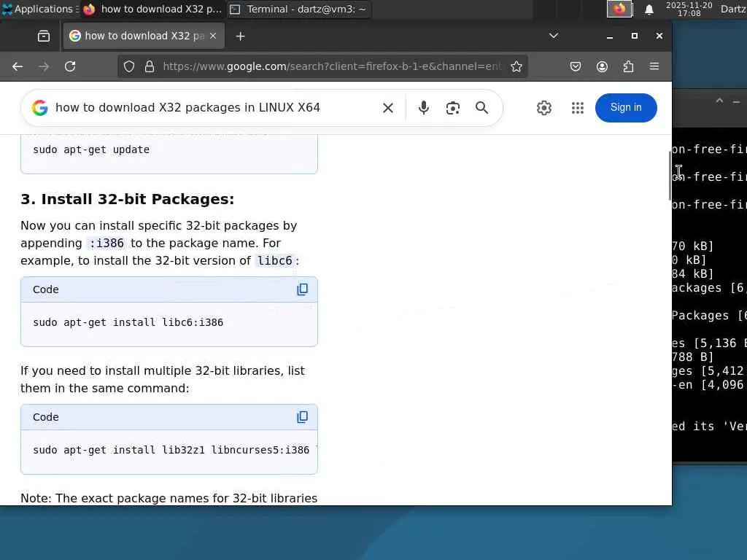Select the 'how to download X32' browser tab
Screen dimensions: 747x560
point(144,36)
